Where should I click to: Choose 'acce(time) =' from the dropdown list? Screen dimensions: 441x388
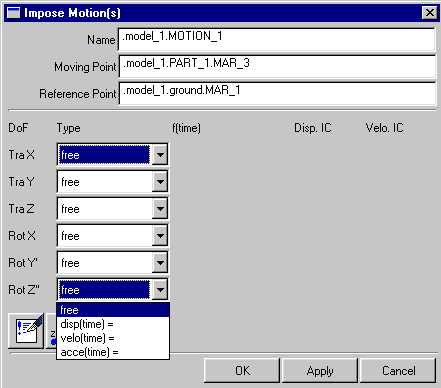point(113,352)
